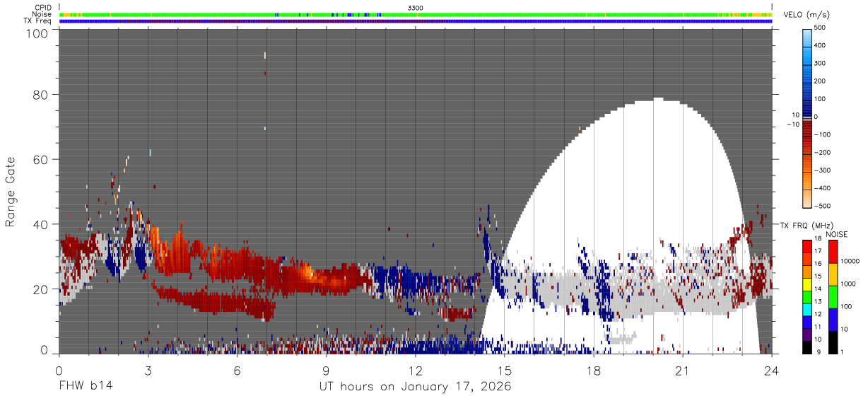Image resolution: width=868 pixels, height=401 pixels.
Task: Click the TX FRQ color scale bar
Action: click(807, 296)
